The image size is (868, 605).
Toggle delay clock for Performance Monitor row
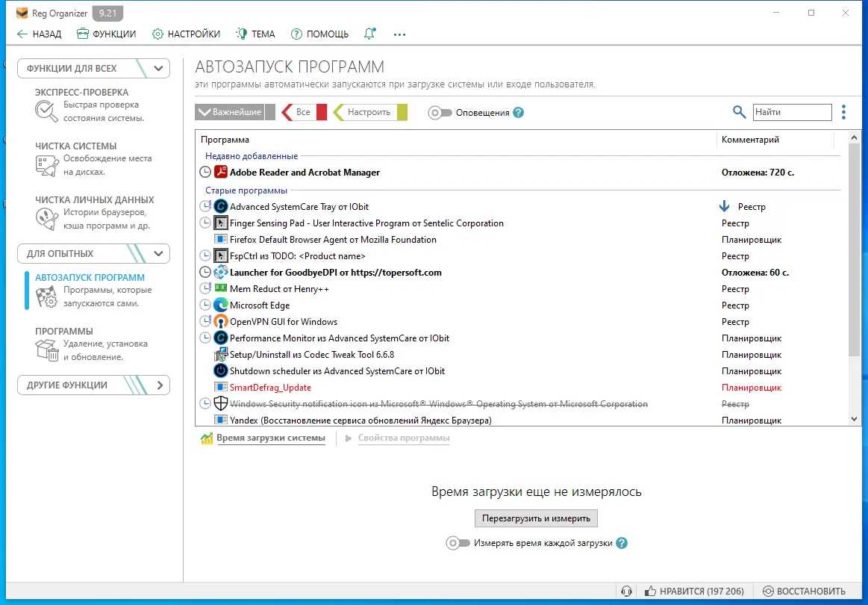[204, 338]
